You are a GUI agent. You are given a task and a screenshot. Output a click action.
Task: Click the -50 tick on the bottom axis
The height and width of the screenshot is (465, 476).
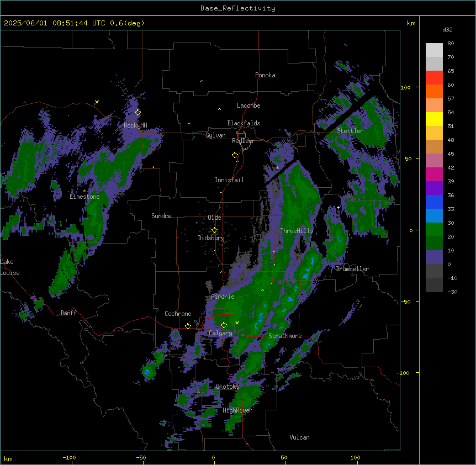(x=141, y=457)
